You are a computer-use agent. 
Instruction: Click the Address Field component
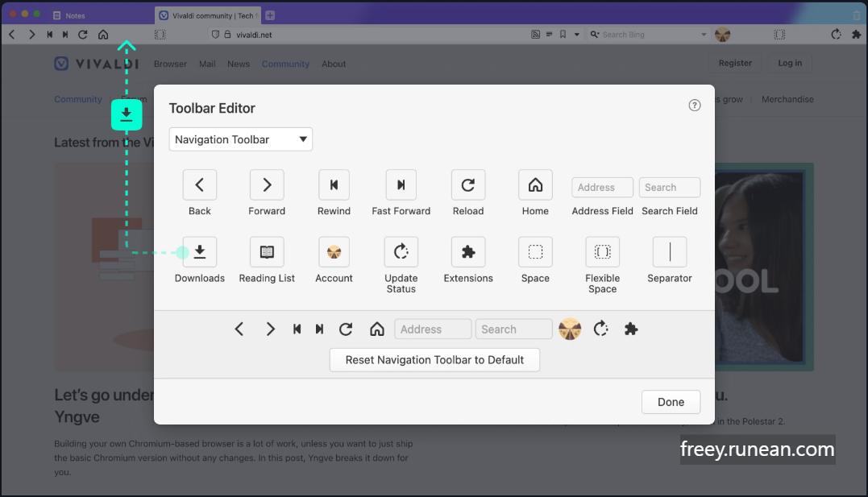coord(602,187)
